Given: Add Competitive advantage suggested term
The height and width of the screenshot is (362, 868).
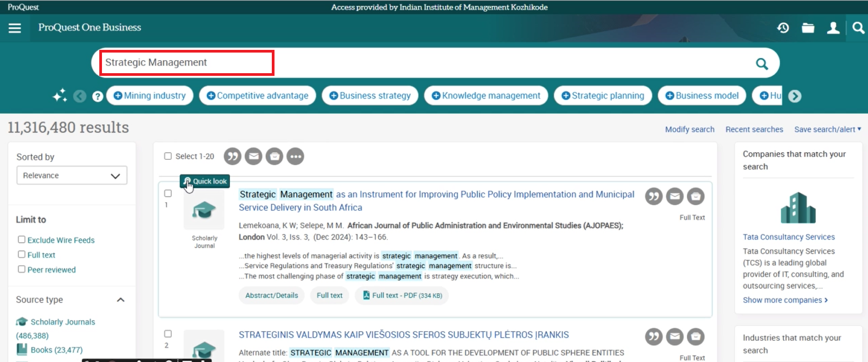Looking at the screenshot, I should [257, 96].
